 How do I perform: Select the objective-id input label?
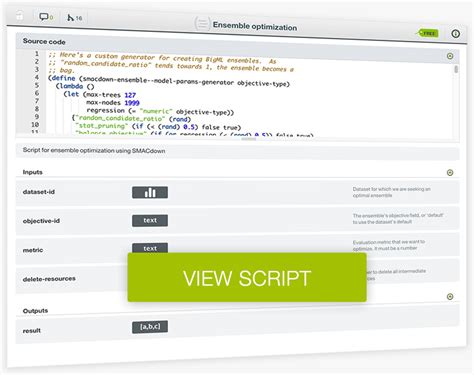pos(41,221)
